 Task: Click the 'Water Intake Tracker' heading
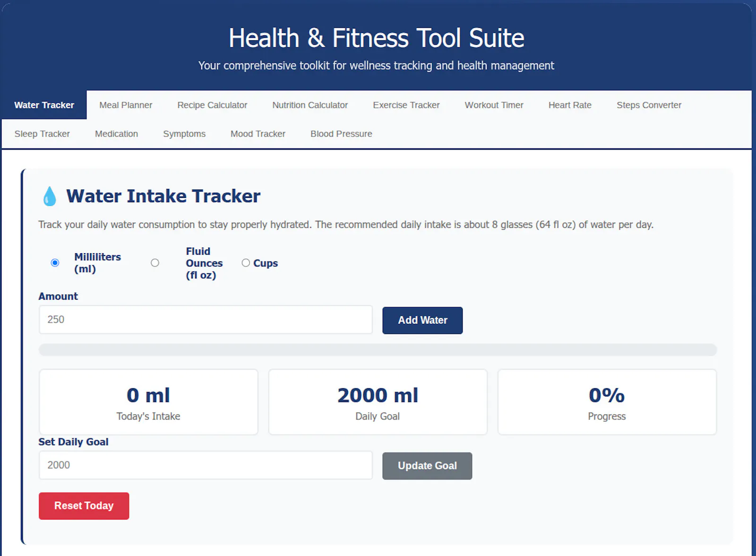pos(163,196)
